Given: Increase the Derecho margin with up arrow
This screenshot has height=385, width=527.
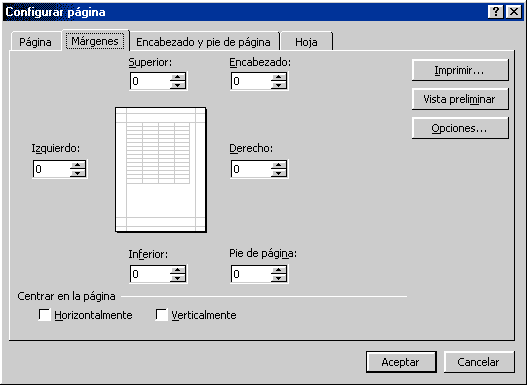Looking at the screenshot, I should (279, 165).
